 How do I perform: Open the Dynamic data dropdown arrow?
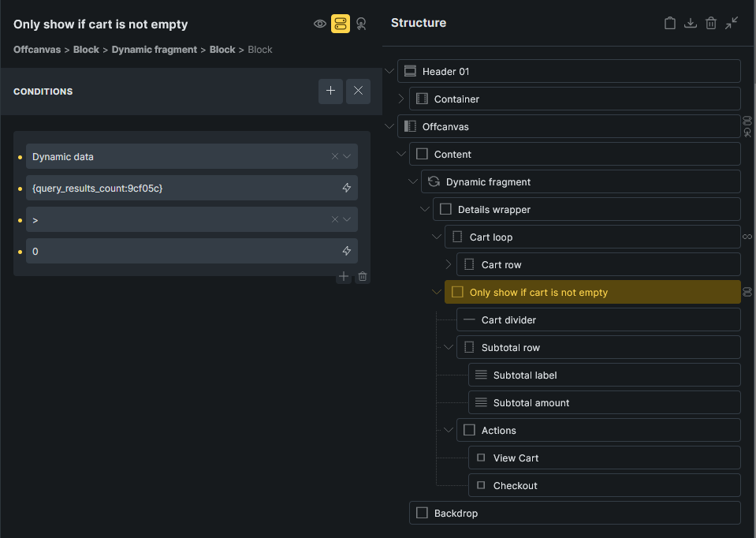(347, 156)
